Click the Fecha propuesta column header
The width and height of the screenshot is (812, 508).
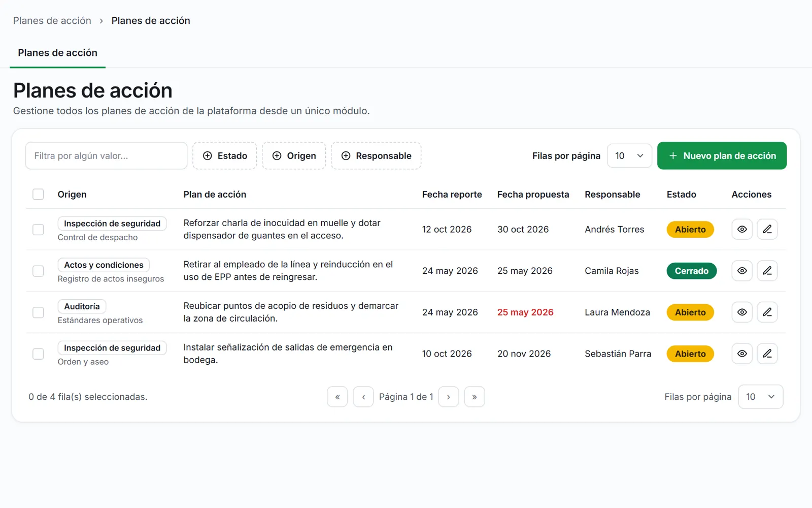tap(533, 195)
